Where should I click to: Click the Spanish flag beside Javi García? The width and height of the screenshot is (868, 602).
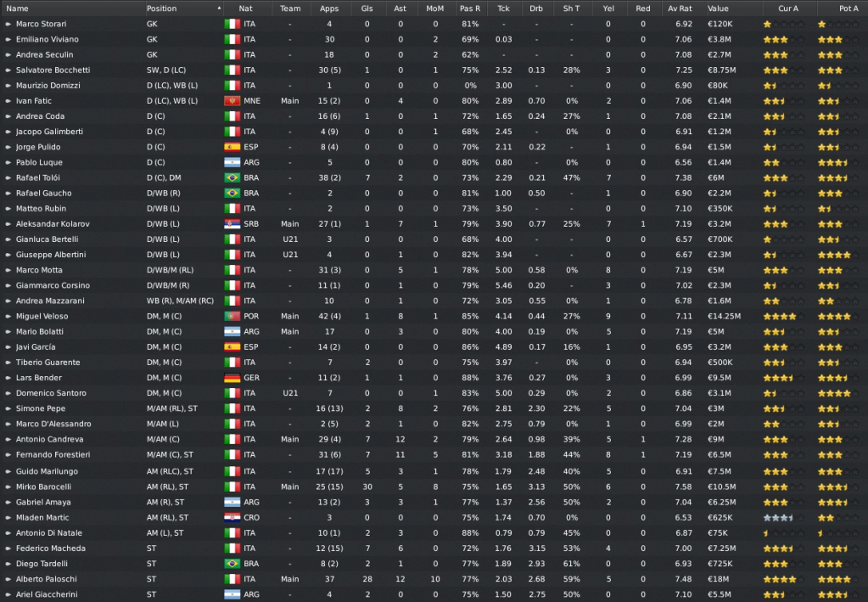(231, 346)
